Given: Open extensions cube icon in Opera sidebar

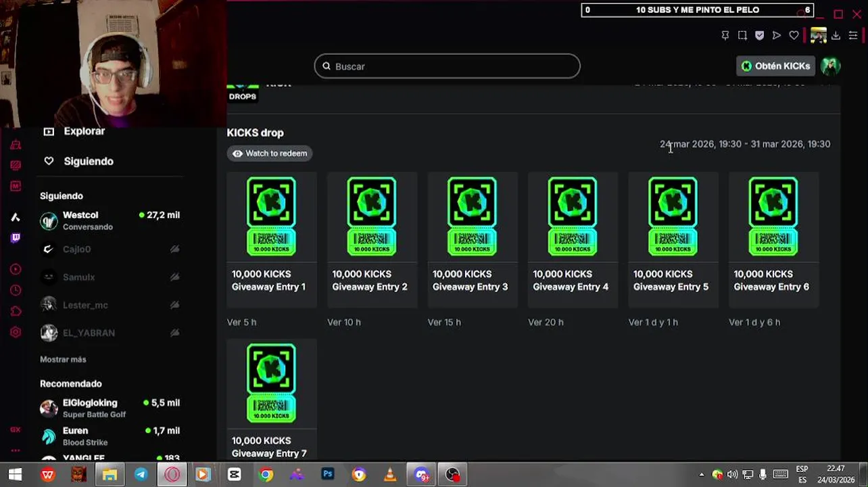Looking at the screenshot, I should 15,311.
